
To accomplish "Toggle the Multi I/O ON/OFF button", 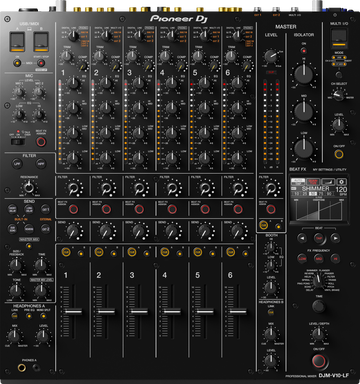I will [x=339, y=154].
